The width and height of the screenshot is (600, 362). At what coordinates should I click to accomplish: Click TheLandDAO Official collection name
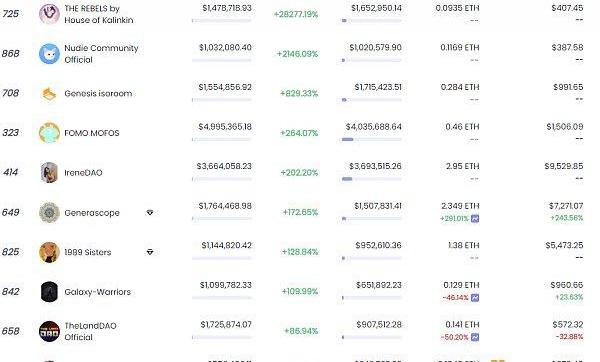point(90,331)
